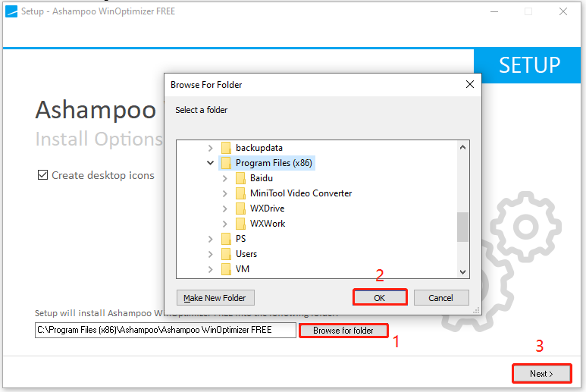Click the PS folder icon
The width and height of the screenshot is (586, 392).
coord(226,239)
